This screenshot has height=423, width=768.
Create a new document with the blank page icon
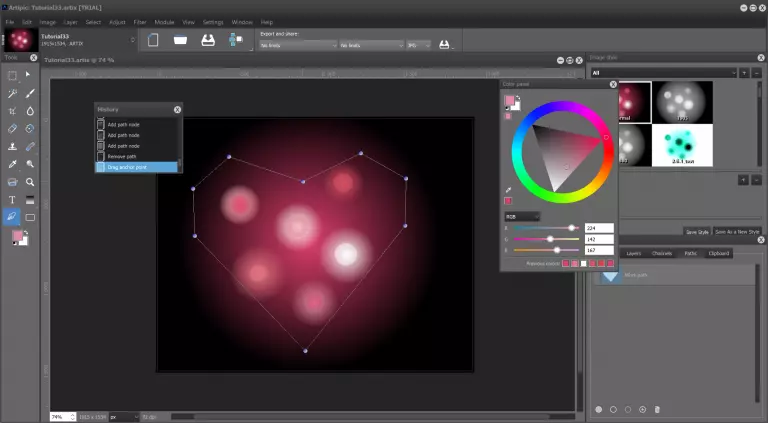[x=153, y=40]
